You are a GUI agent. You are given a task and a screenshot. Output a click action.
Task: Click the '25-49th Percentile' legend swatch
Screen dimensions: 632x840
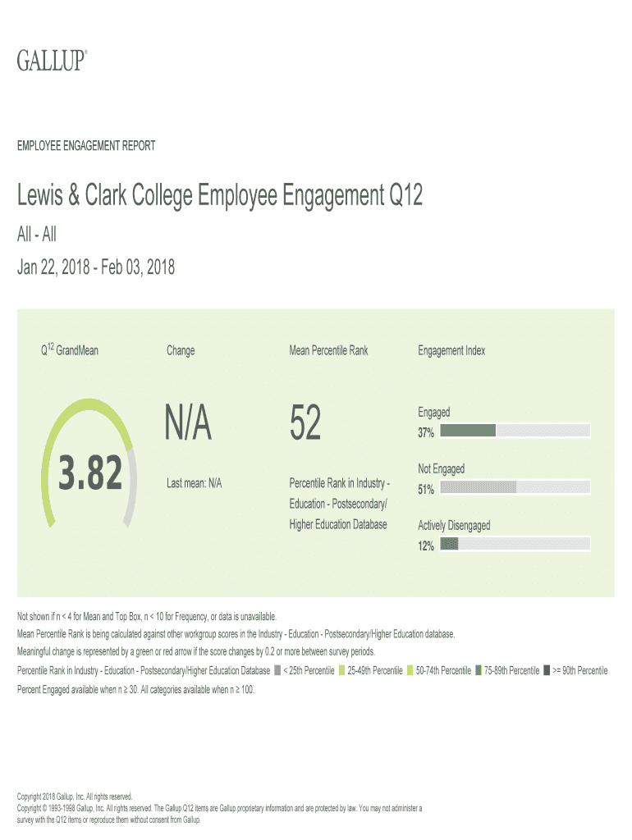coord(342,671)
